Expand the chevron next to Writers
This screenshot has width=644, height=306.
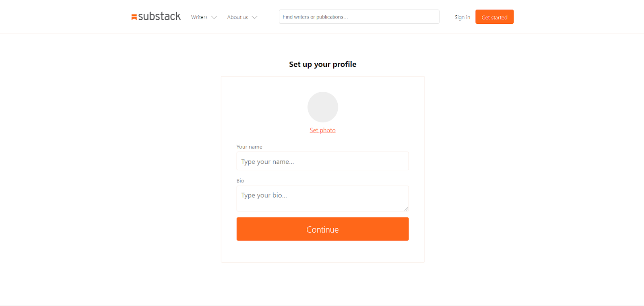pyautogui.click(x=214, y=17)
